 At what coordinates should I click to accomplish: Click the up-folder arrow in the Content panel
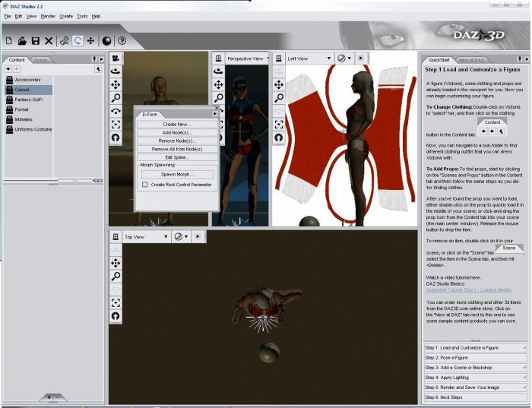(98, 69)
